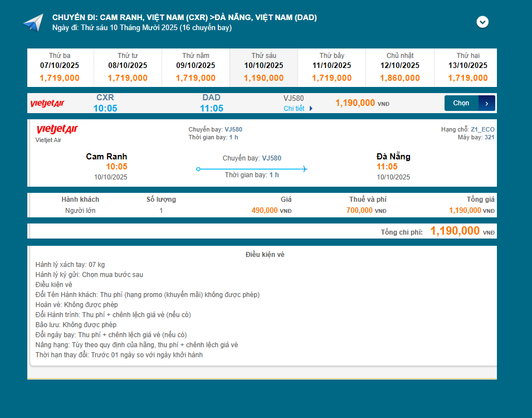Click the Điều kiện vé section heading
532x418 pixels.
tap(265, 255)
